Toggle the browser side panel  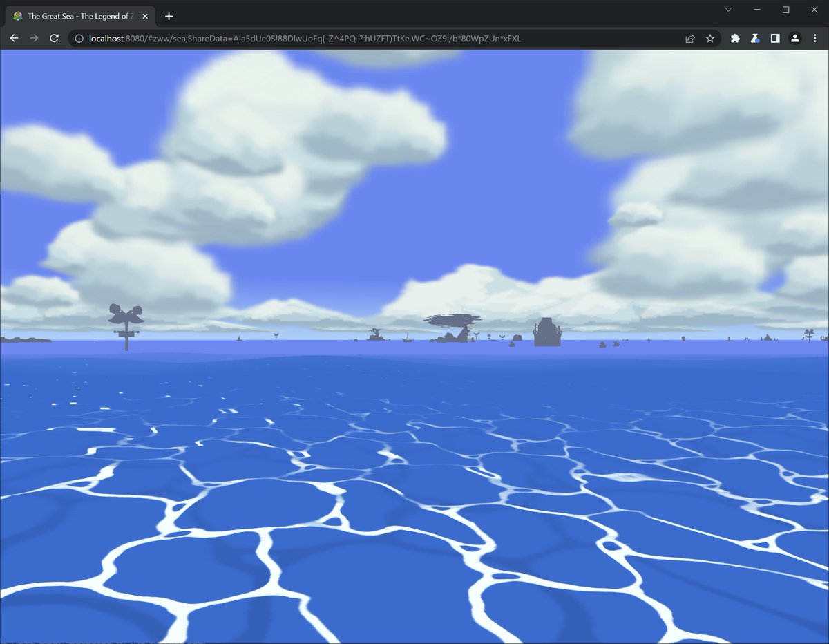775,39
